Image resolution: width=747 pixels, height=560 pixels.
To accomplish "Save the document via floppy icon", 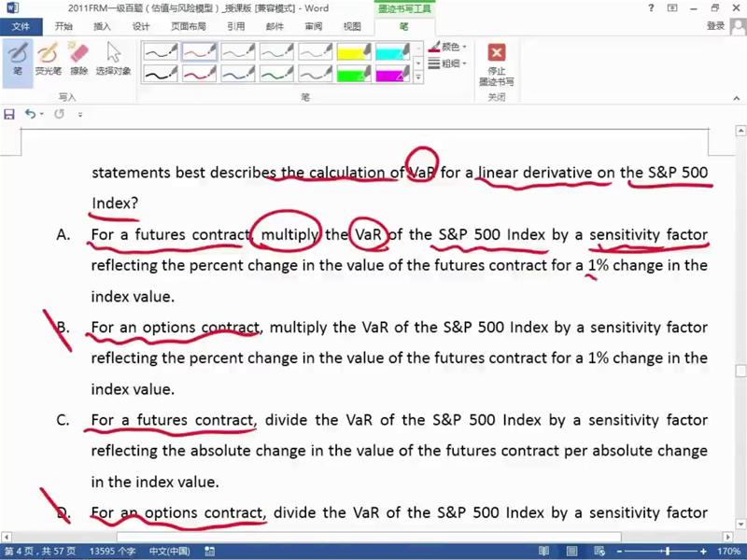I will 9,114.
